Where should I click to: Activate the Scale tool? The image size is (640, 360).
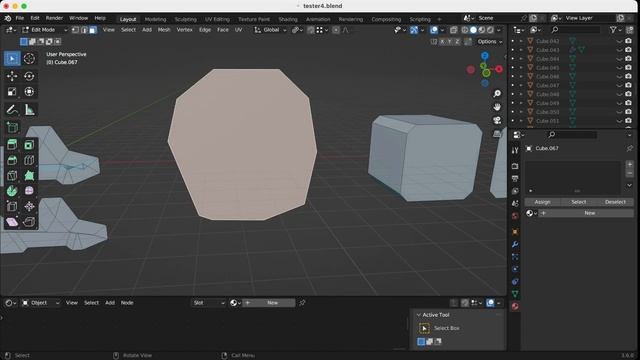click(12, 92)
